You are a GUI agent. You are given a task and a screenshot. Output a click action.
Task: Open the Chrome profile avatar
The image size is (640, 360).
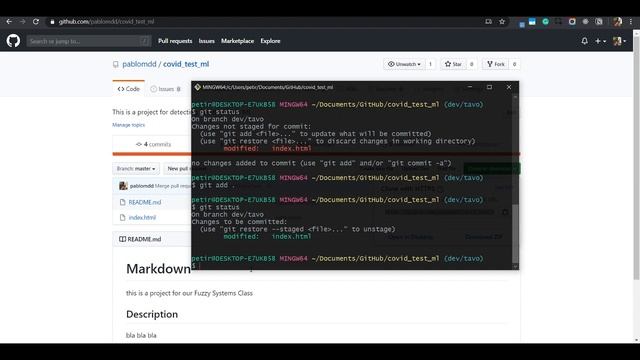pyautogui.click(x=618, y=22)
